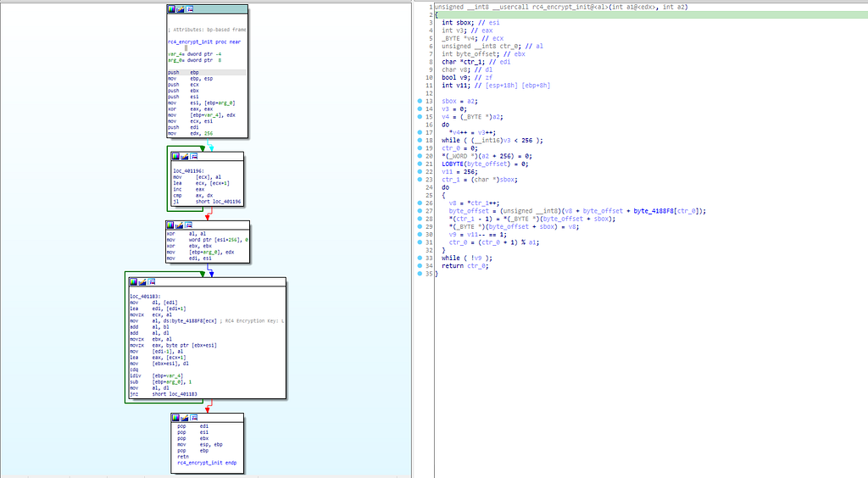Click the 'loc_401183:' label in the graph

[145, 297]
